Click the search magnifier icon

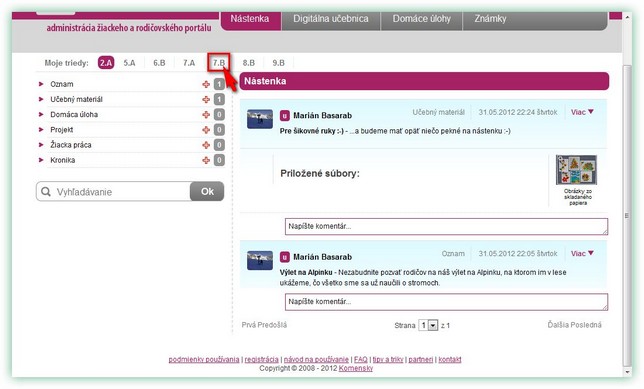pos(46,192)
